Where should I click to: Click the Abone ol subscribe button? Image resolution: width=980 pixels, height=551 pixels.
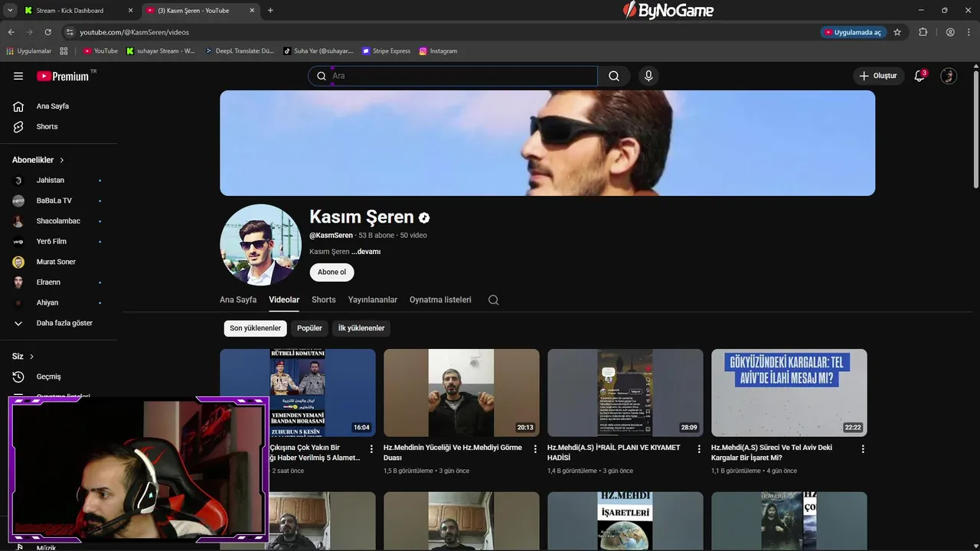(332, 272)
